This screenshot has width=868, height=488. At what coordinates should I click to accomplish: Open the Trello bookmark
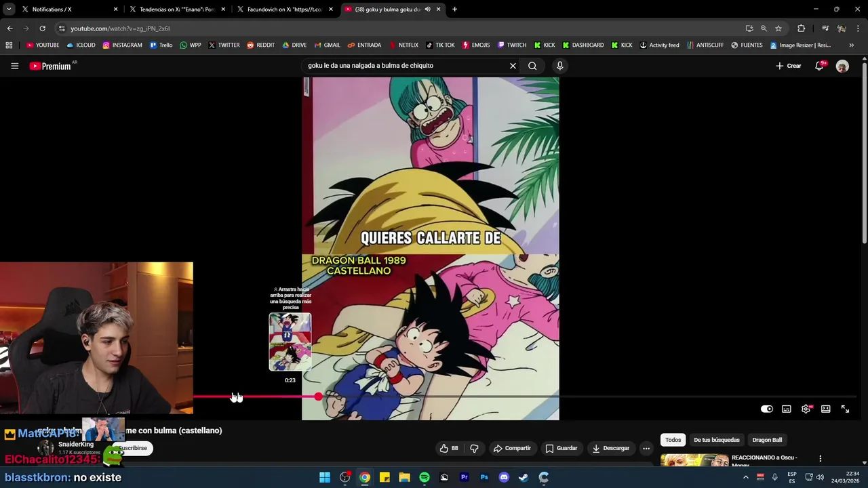pyautogui.click(x=161, y=45)
